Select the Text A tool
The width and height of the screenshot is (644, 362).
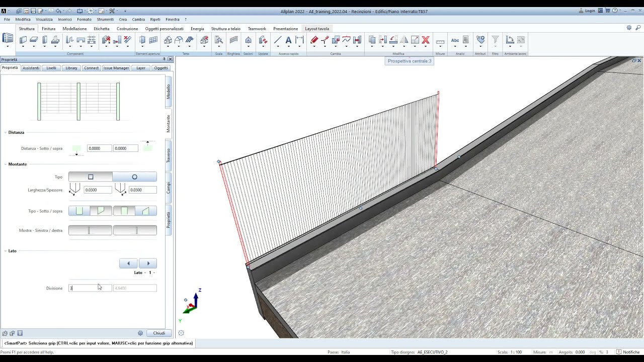[288, 40]
